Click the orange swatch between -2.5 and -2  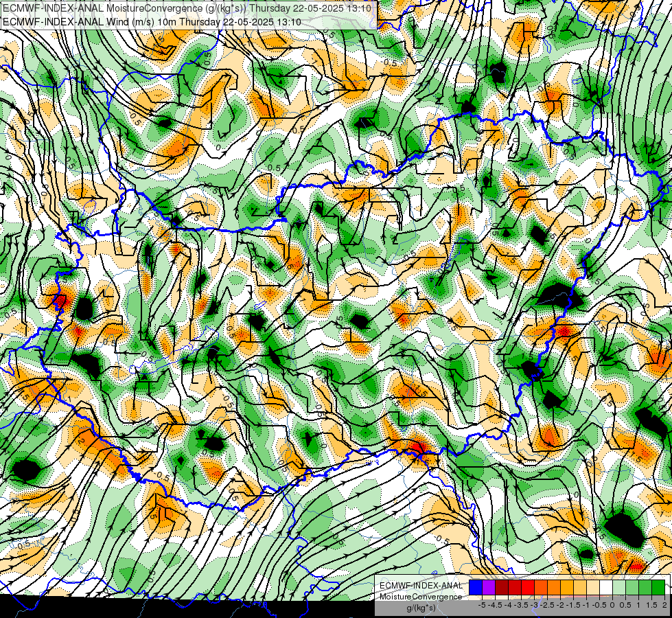click(x=554, y=587)
